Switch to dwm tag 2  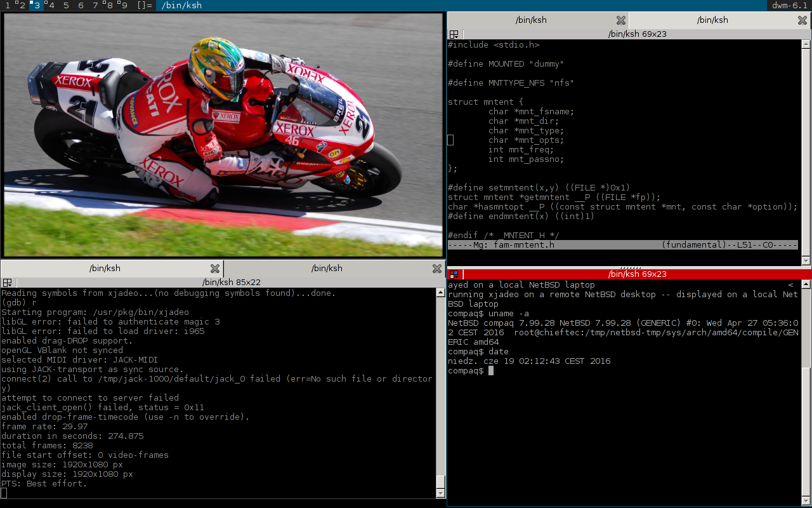22,5
